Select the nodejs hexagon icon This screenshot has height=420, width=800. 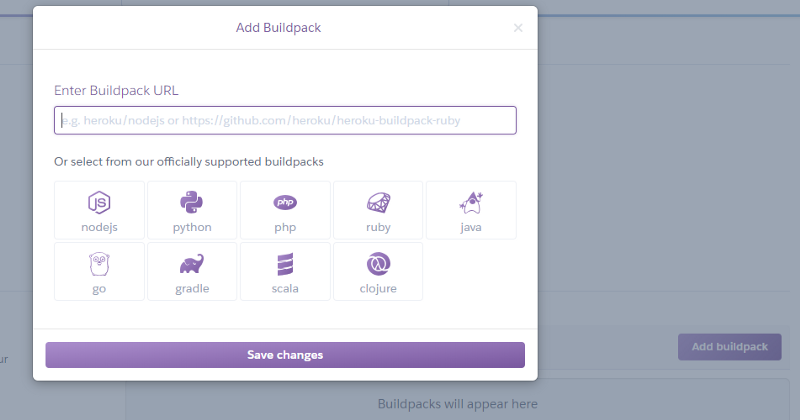coord(99,202)
